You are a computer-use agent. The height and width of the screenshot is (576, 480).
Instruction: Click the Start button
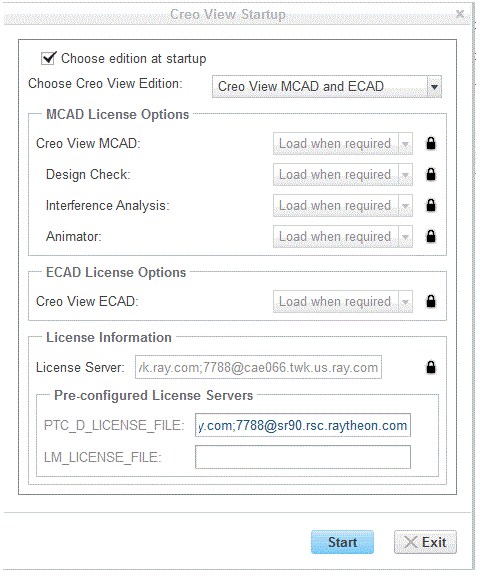pos(342,542)
